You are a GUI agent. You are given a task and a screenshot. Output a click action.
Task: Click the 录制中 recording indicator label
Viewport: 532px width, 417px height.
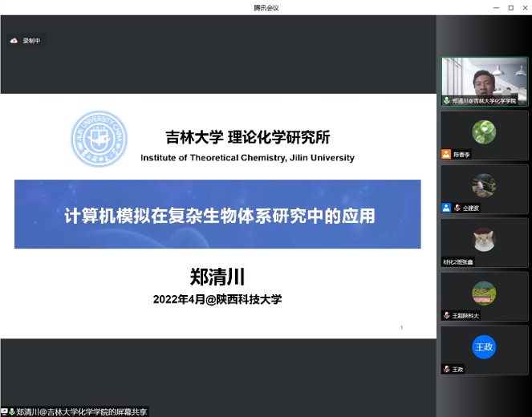(x=31, y=41)
